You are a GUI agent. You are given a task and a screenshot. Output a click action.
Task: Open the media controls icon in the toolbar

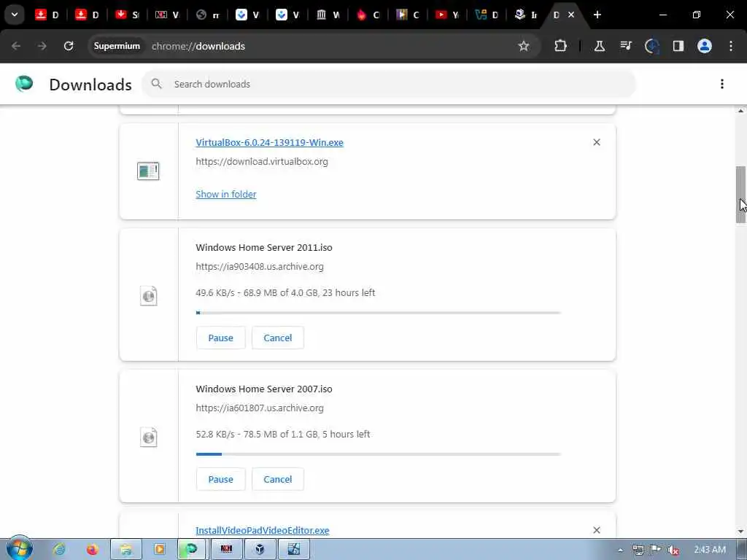(x=626, y=46)
